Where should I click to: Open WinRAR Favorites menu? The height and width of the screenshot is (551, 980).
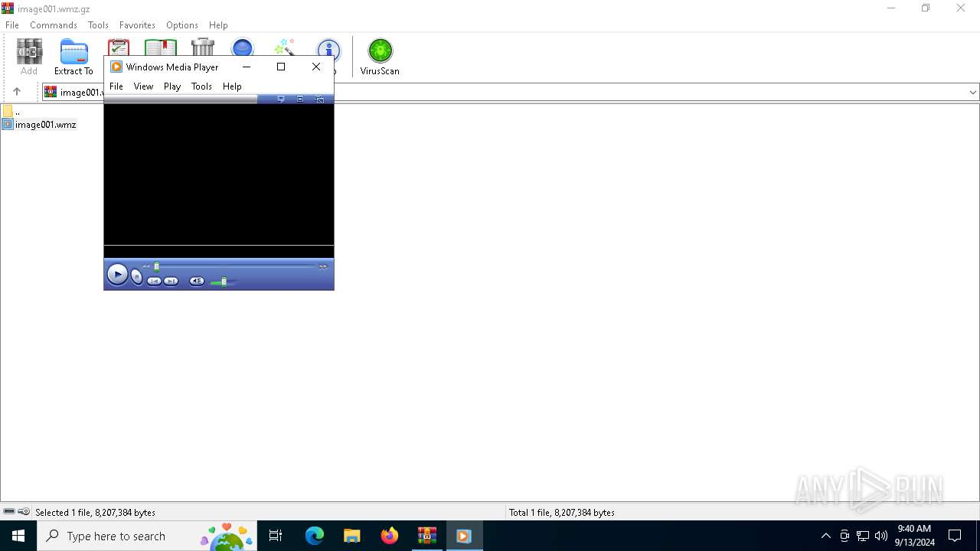coord(137,25)
